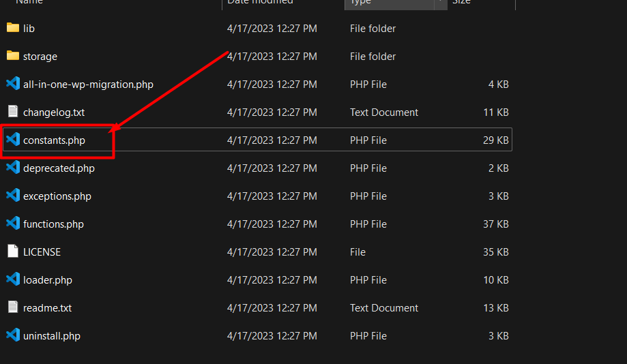Click the changelog.txt text document icon
This screenshot has width=627, height=364.
click(12, 112)
